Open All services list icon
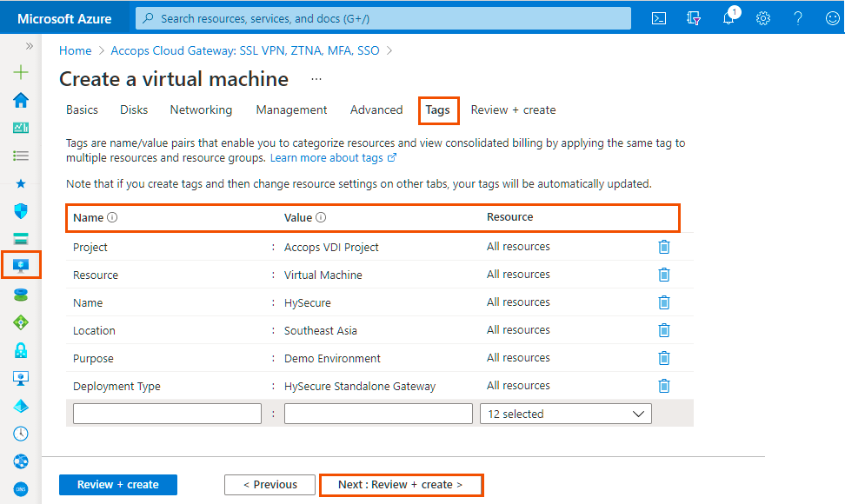Image resolution: width=845 pixels, height=504 pixels. tap(21, 156)
